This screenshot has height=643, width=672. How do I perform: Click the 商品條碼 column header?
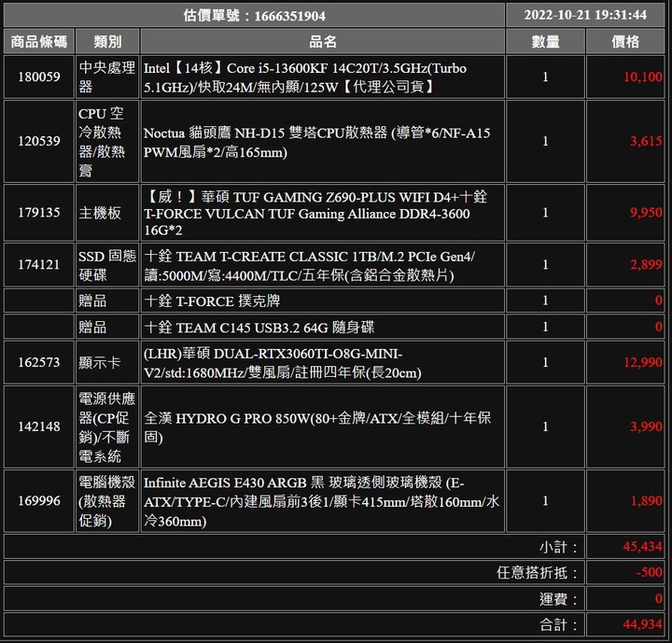point(39,42)
